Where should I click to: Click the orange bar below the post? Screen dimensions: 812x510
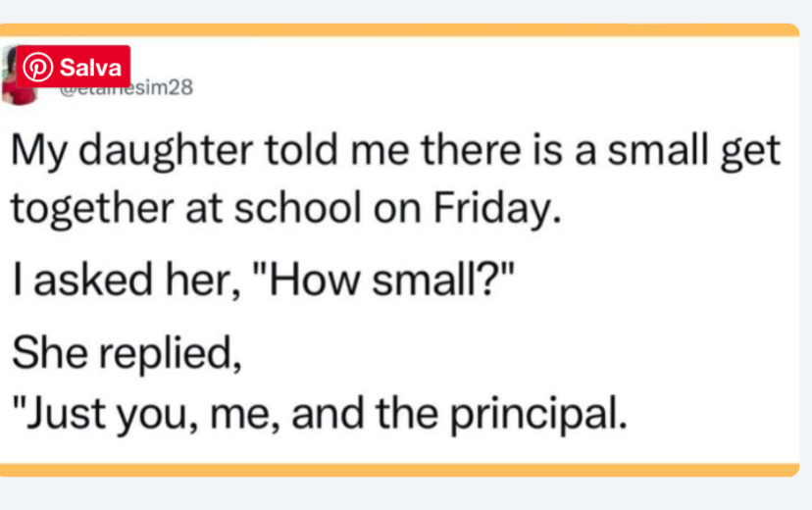point(406,470)
